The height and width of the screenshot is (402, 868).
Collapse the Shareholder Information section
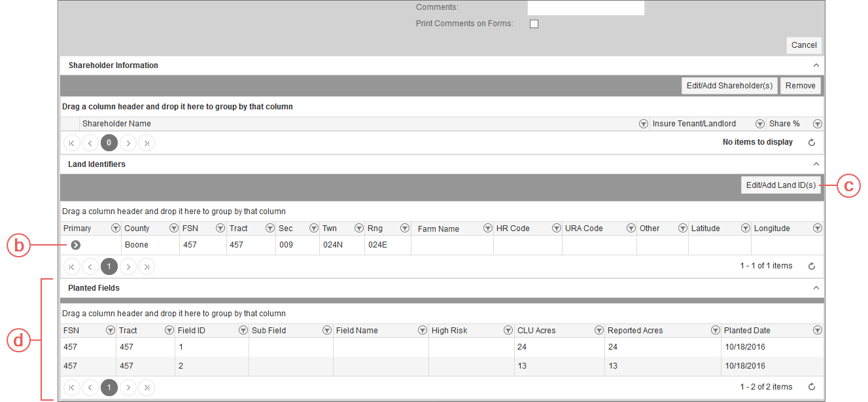coord(816,65)
